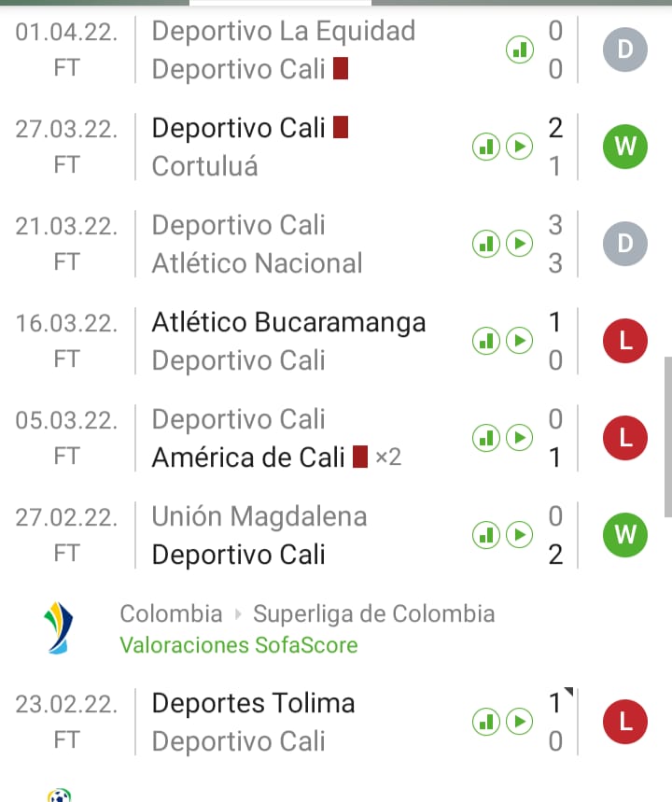Open the Superliga de Colombia competition link
This screenshot has height=802, width=672.
click(373, 613)
